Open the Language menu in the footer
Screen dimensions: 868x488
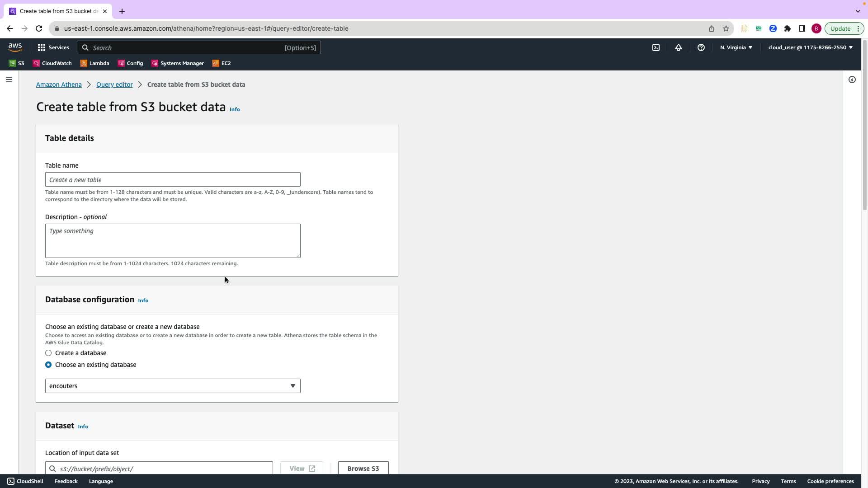(x=101, y=481)
